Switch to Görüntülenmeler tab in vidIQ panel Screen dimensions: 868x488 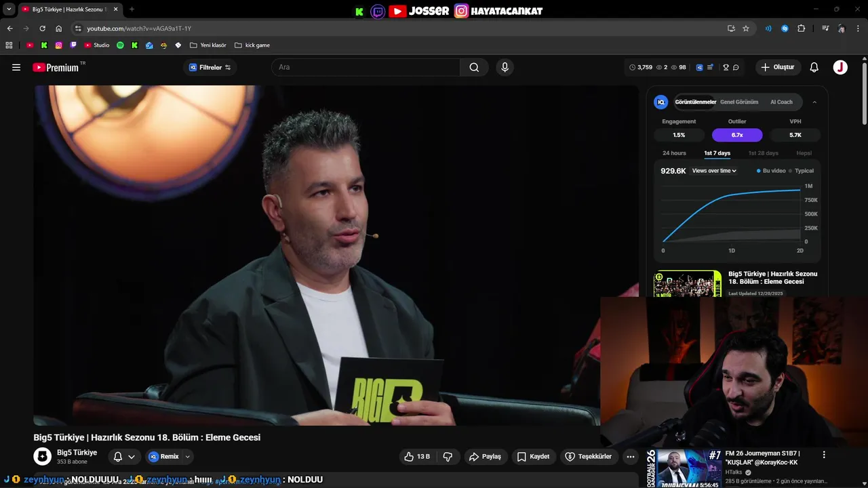point(696,102)
